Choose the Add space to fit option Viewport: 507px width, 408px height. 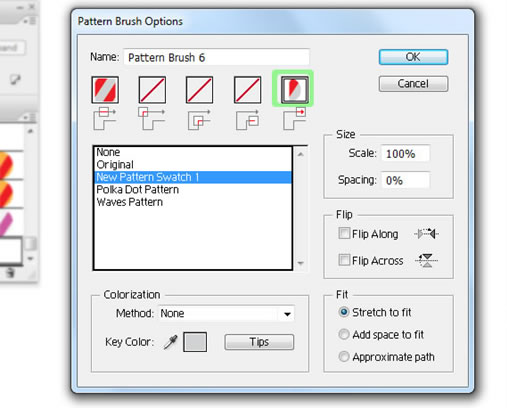click(x=344, y=334)
